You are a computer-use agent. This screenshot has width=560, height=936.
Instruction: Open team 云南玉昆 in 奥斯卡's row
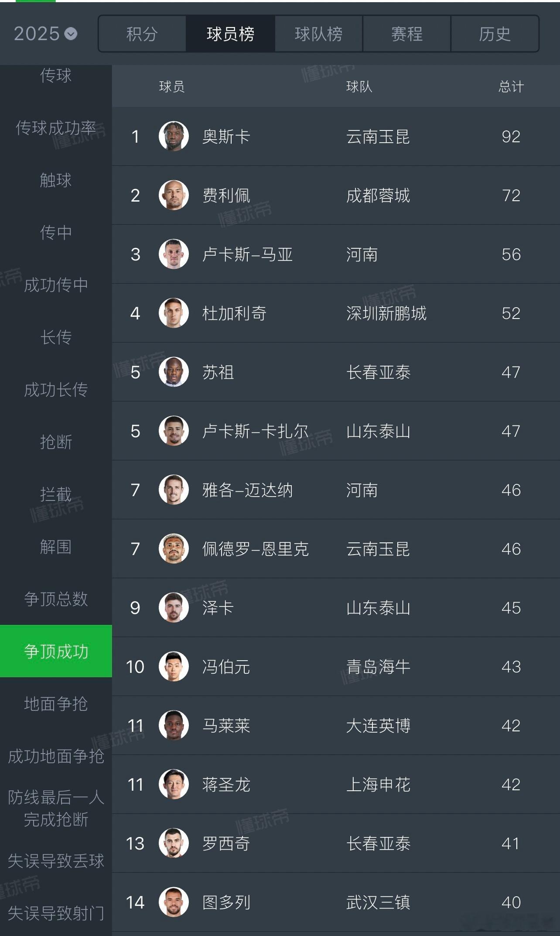coord(378,137)
